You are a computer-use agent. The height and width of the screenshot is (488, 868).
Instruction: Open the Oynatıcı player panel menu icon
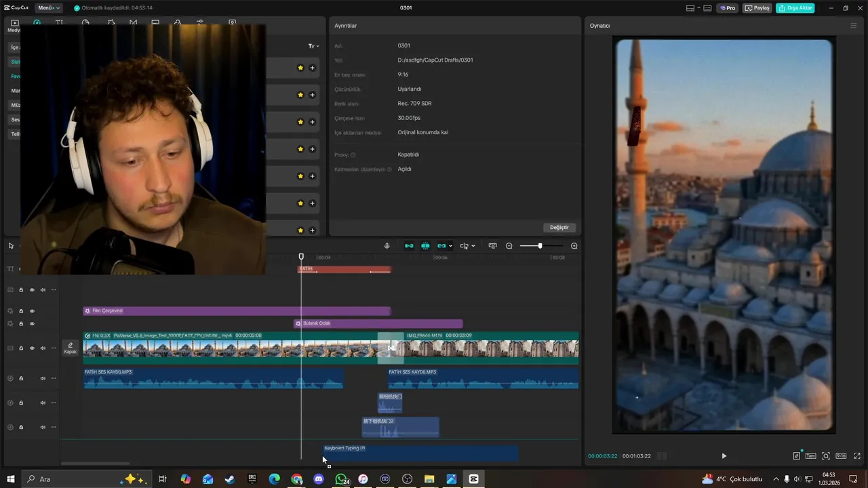[853, 26]
